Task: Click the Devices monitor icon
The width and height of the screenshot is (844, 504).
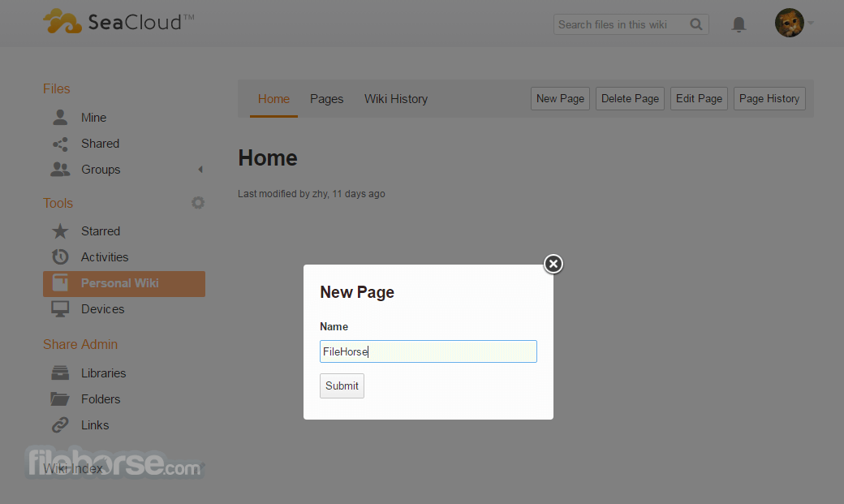Action: [60, 309]
